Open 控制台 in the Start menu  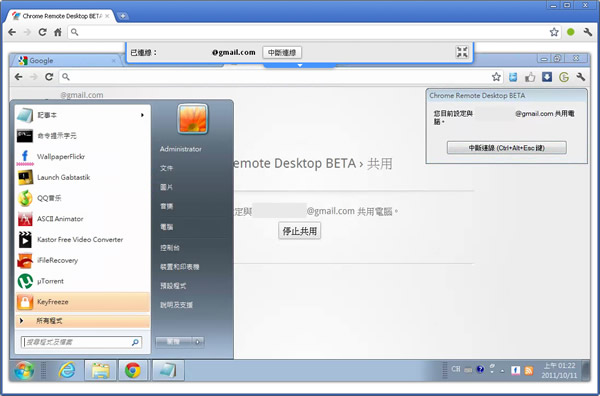(170, 248)
